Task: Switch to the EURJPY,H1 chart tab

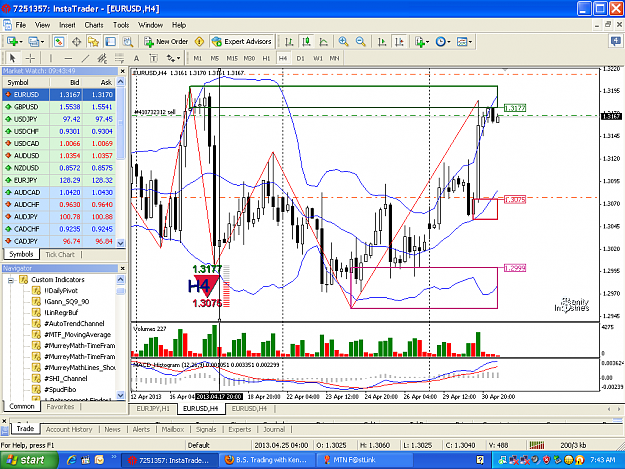Action: pos(153,408)
